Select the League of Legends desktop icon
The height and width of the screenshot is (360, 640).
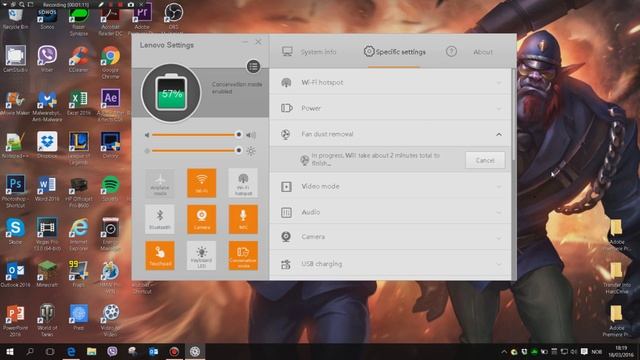(78, 148)
